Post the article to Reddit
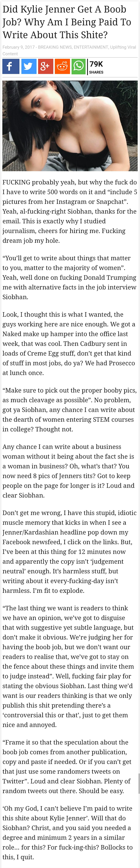This screenshot has height=868, width=140. (x=62, y=66)
